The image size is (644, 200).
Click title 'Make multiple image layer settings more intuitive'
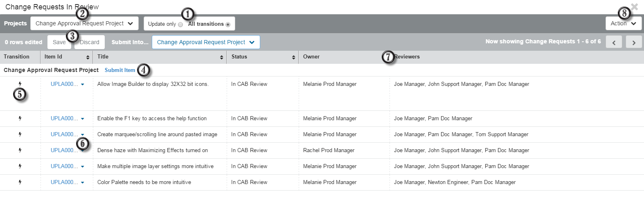pyautogui.click(x=155, y=166)
